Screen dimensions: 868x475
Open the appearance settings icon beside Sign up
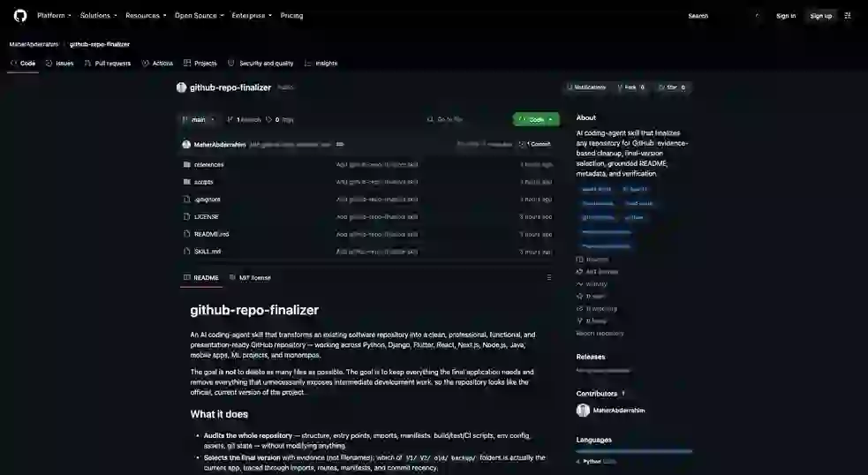click(x=848, y=16)
